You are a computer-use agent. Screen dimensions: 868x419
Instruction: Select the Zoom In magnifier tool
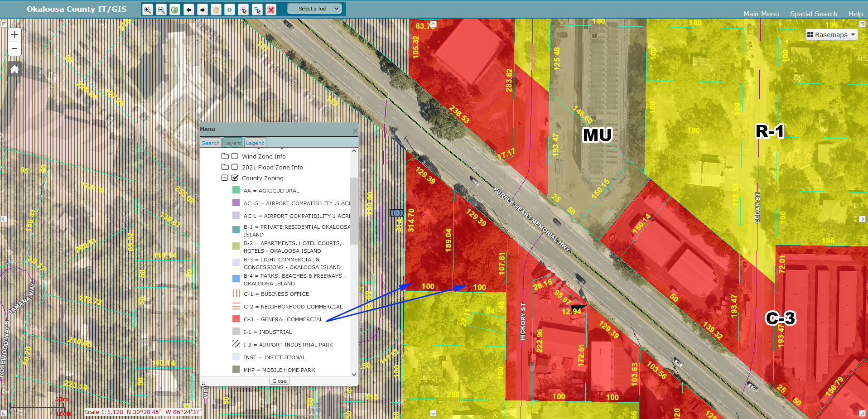[x=147, y=10]
